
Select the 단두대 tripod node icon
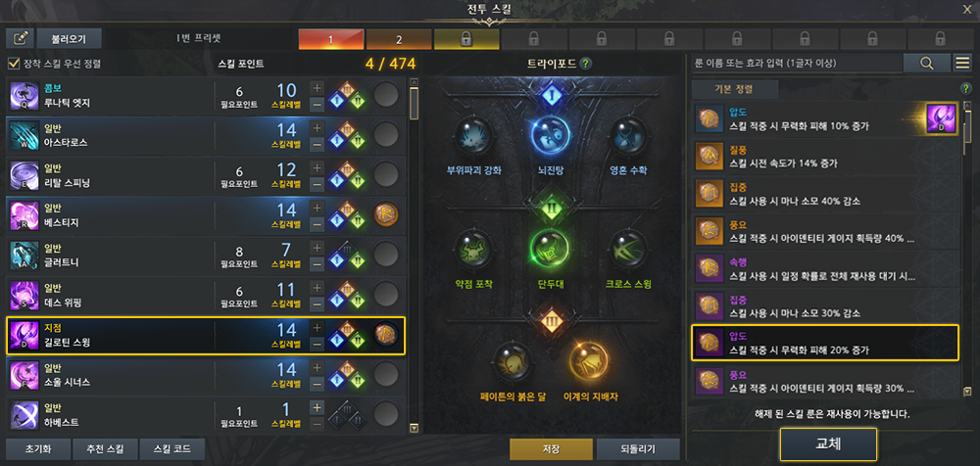(x=551, y=250)
